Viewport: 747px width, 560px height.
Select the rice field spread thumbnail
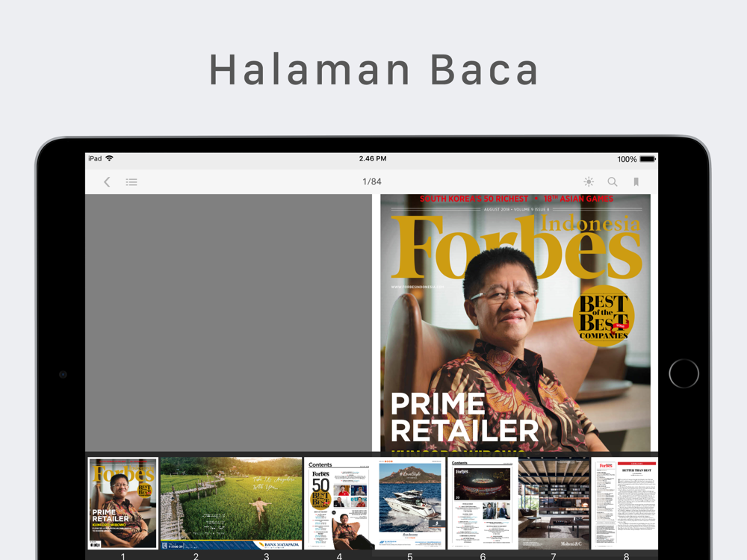point(231,503)
